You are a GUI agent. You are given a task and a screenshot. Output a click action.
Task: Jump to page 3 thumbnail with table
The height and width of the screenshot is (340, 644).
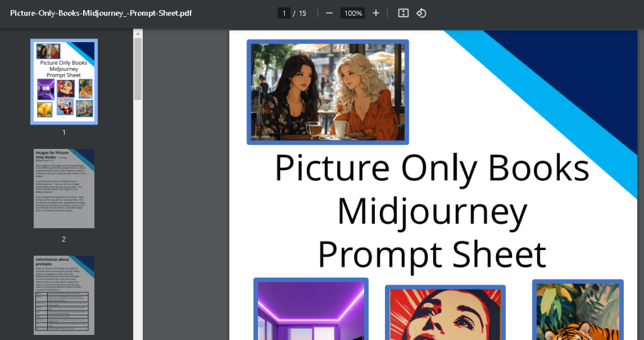tap(64, 295)
